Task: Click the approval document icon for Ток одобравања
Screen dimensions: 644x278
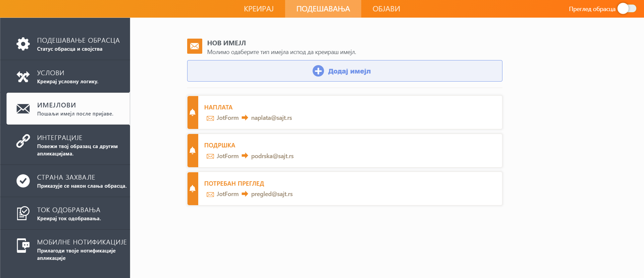Action: pos(23,213)
